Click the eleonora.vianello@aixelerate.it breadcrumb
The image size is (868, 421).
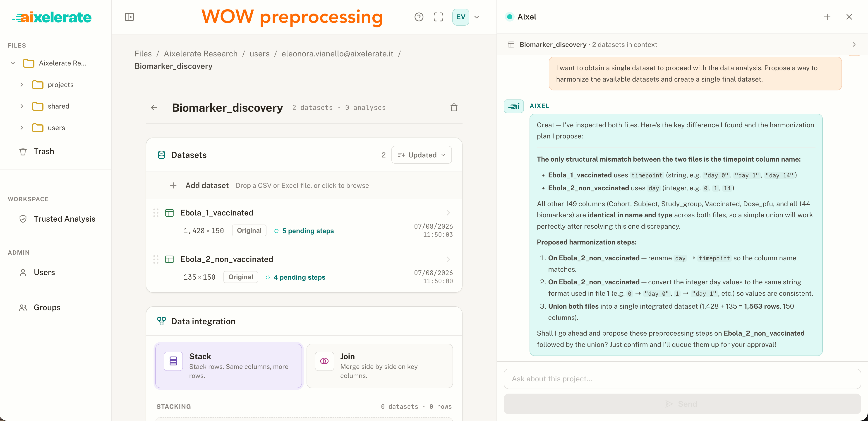(x=337, y=54)
